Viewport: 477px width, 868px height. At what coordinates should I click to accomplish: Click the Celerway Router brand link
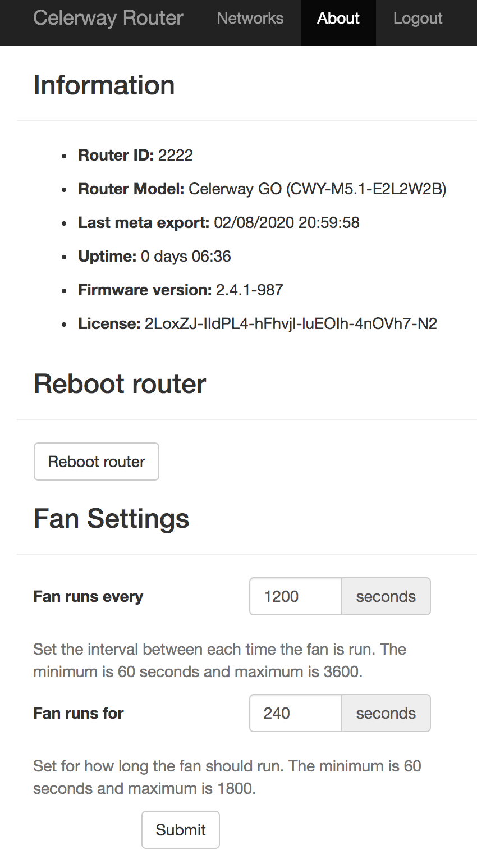108,19
